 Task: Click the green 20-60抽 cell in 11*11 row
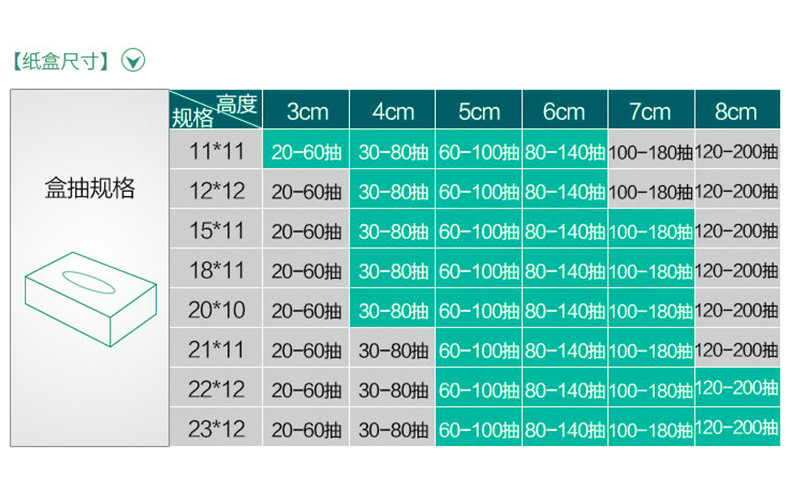coord(306,152)
